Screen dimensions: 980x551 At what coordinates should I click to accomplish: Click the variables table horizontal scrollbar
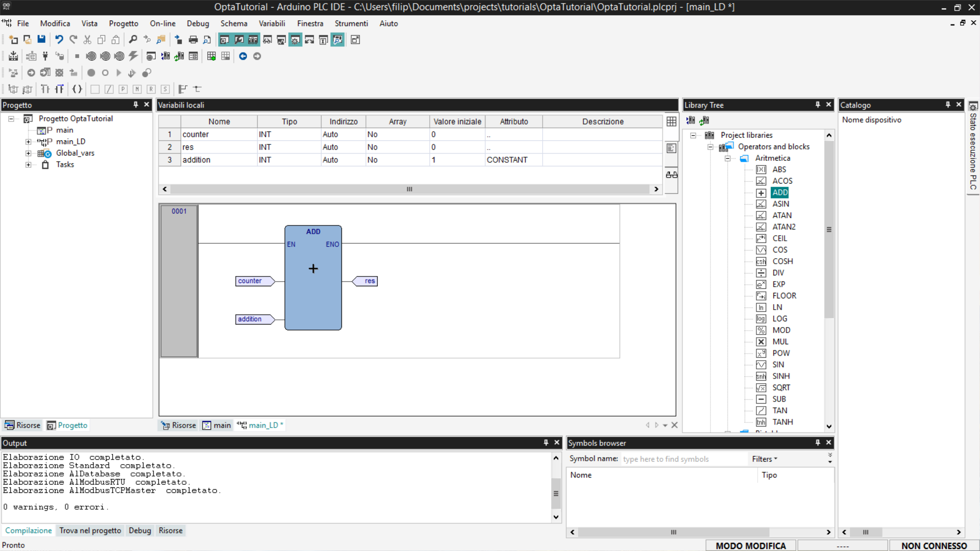tap(409, 189)
